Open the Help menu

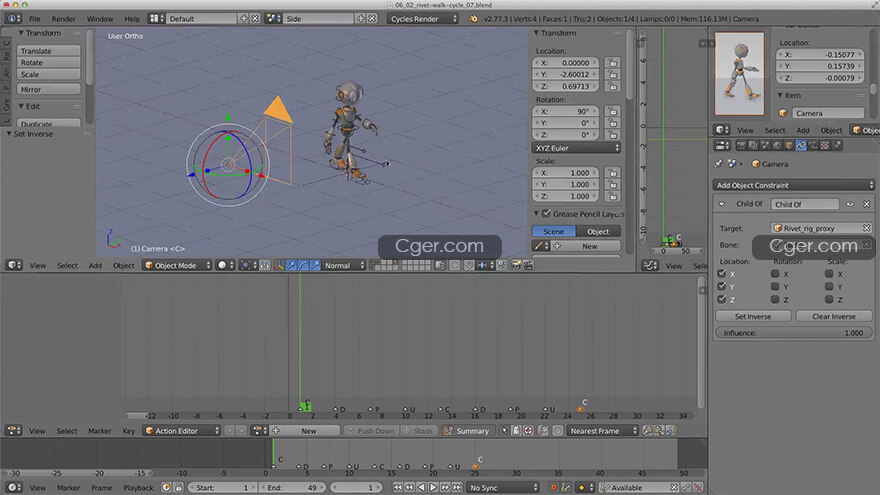coord(132,19)
